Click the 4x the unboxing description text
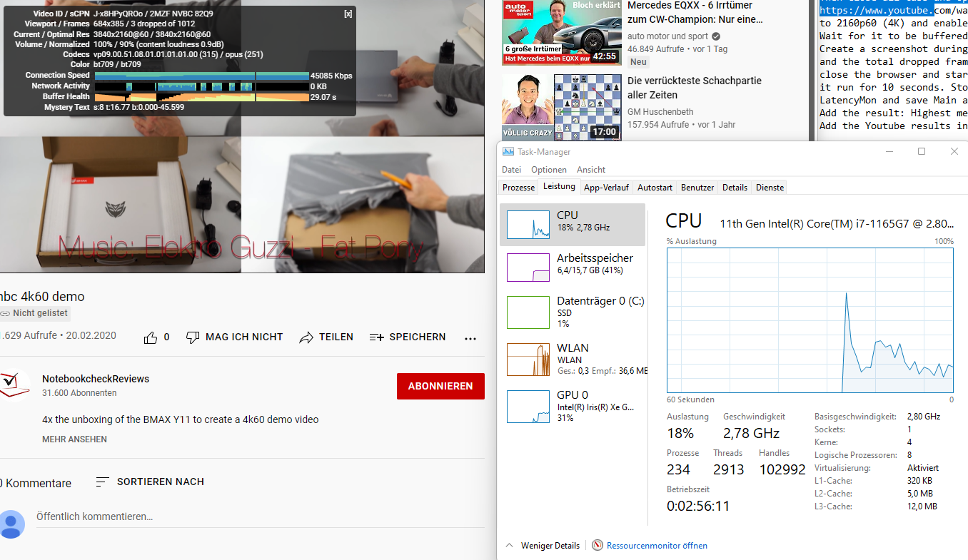968x560 pixels. [181, 419]
